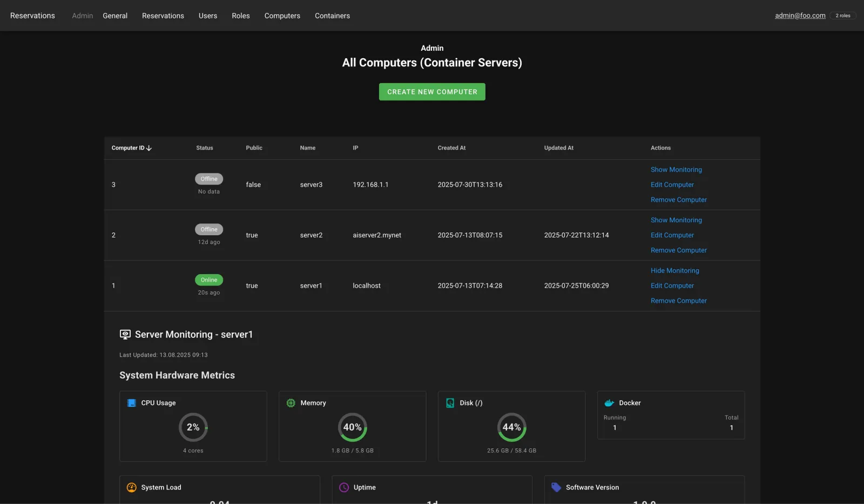Go to the Users admin page
The image size is (864, 504).
pyautogui.click(x=208, y=16)
